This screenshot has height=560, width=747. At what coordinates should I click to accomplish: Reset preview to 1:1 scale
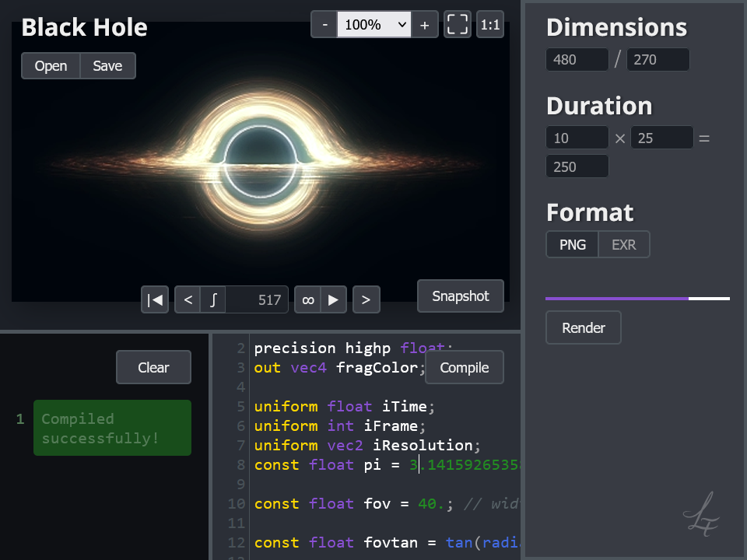(490, 25)
